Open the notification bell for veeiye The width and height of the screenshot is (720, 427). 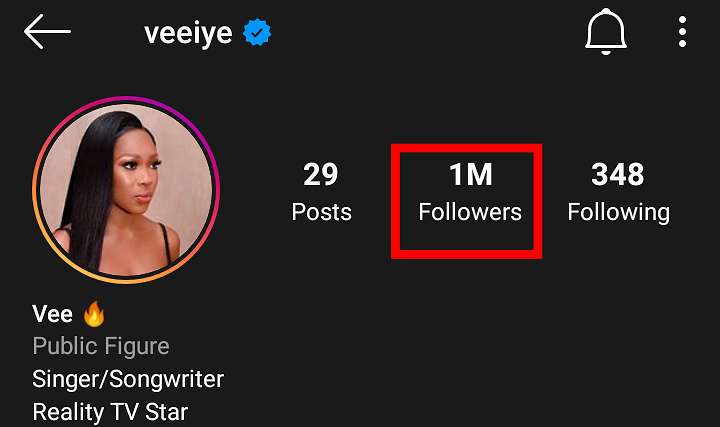[x=606, y=32]
